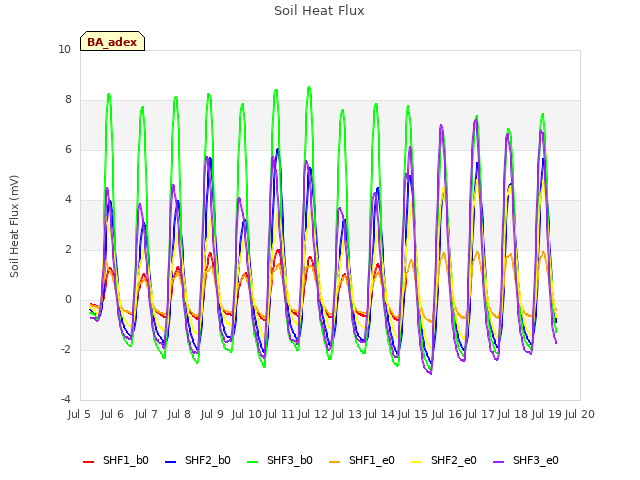Click the y-axis value 6
This screenshot has width=640, height=480.
coord(68,150)
